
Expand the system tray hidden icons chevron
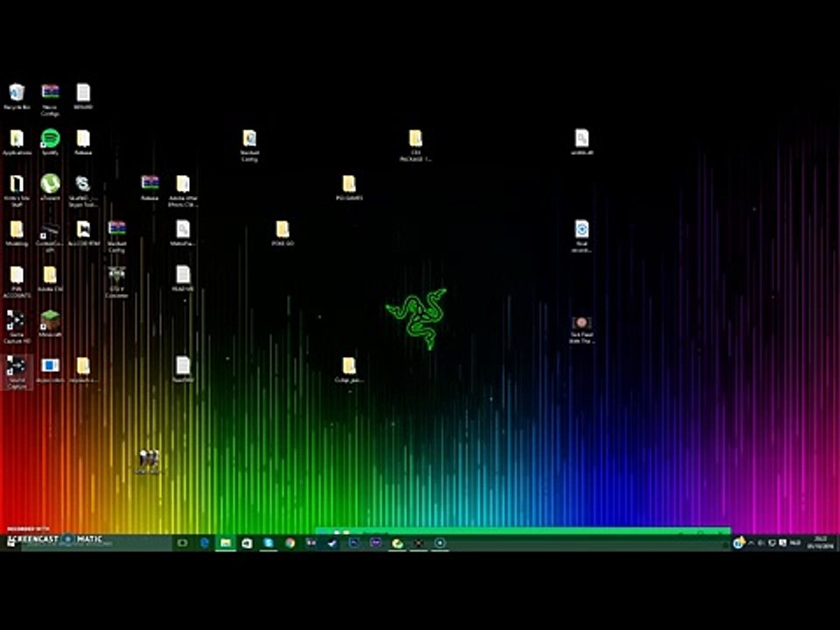pyautogui.click(x=751, y=542)
